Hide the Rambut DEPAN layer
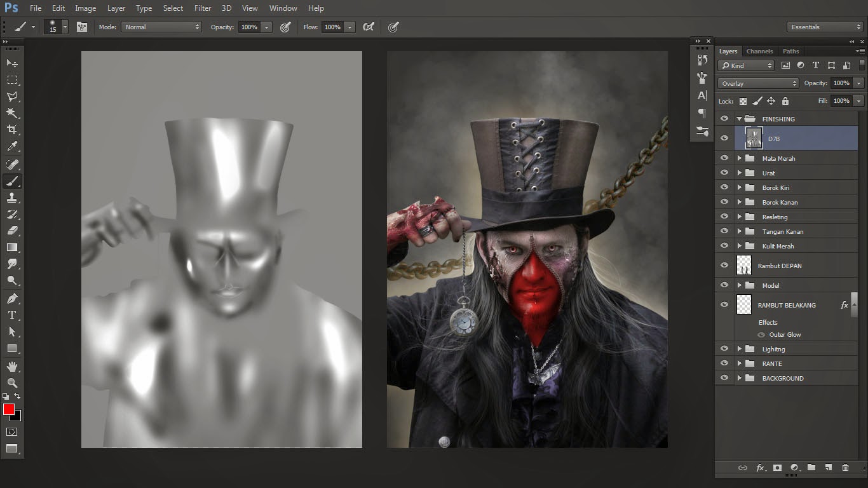The image size is (868, 488). [724, 266]
